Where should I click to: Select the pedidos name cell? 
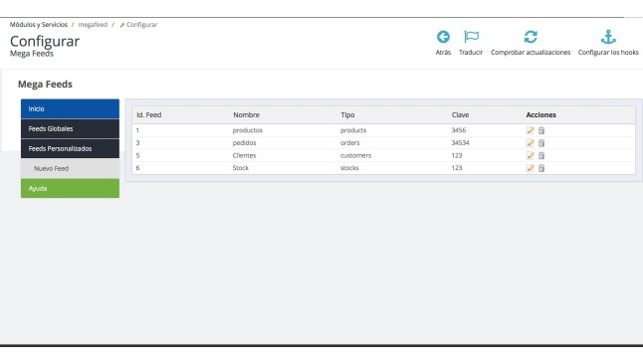point(244,142)
